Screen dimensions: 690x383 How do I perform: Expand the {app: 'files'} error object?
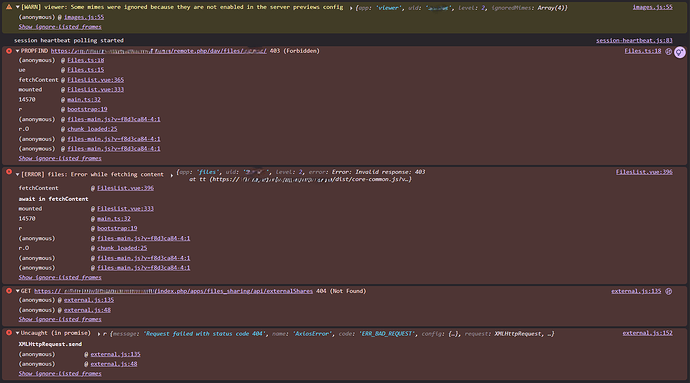coord(172,175)
